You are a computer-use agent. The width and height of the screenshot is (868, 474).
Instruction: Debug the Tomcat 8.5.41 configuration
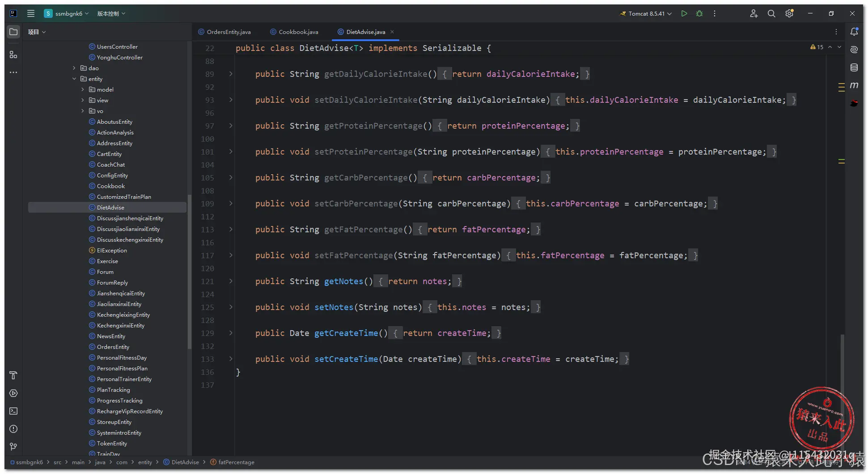699,13
